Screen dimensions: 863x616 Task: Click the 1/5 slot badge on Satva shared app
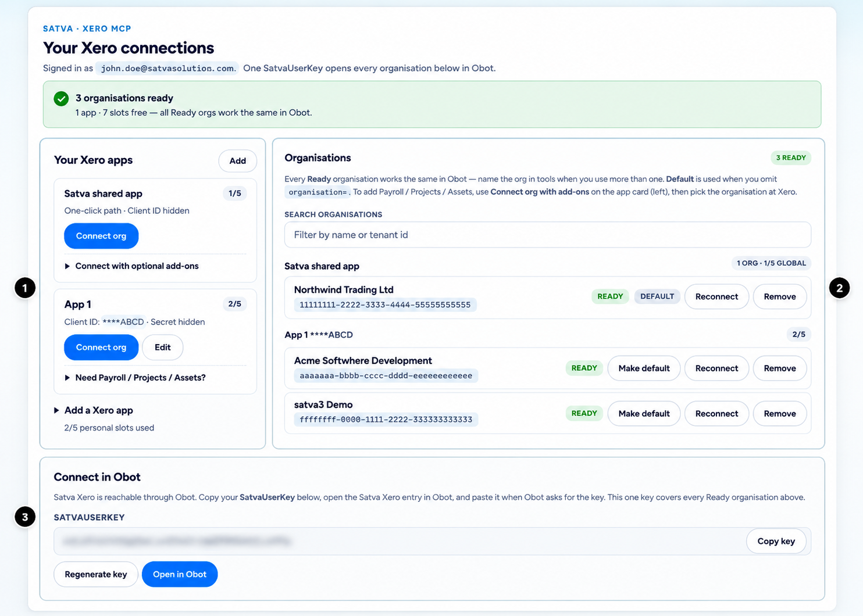coord(235,194)
